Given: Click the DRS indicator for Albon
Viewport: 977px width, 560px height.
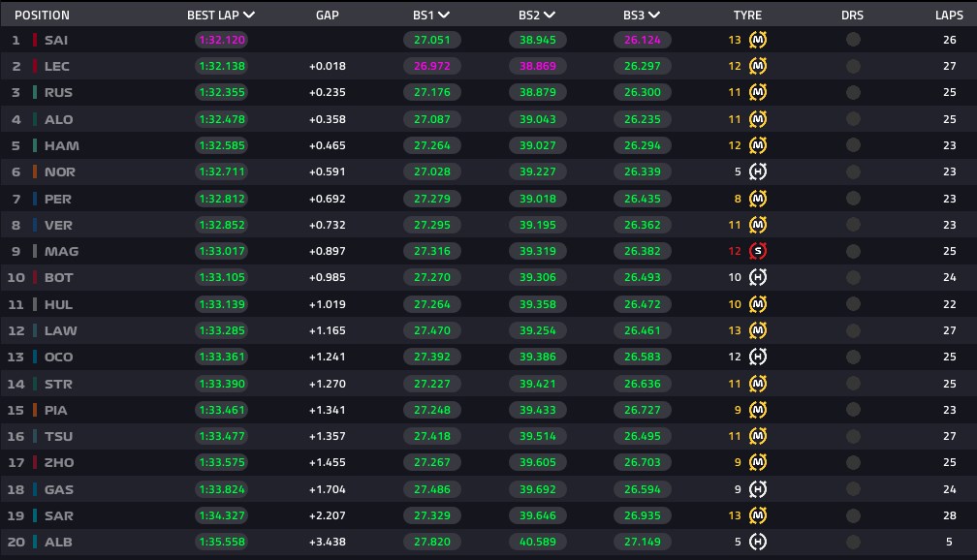Looking at the screenshot, I should coord(853,542).
